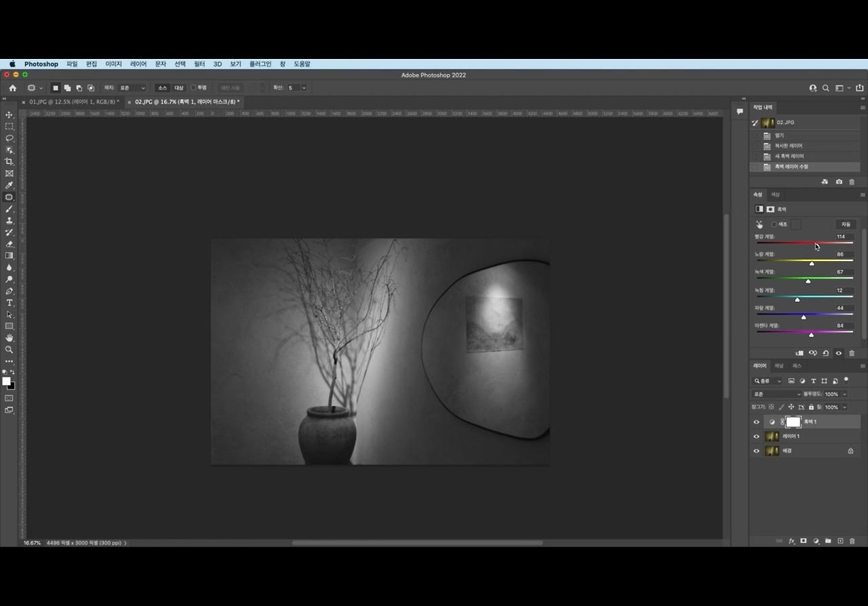Open the 이미지 menu
The height and width of the screenshot is (606, 868).
[x=113, y=64]
